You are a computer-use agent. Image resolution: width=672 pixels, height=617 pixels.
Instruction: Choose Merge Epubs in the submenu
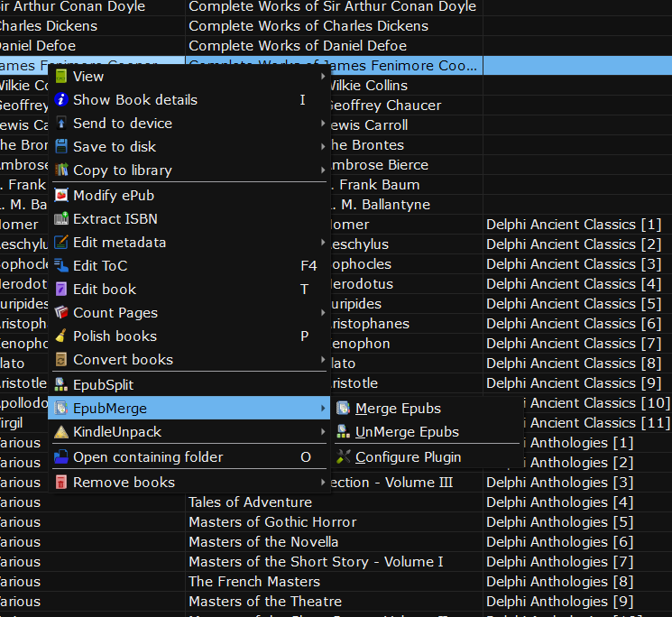click(x=428, y=409)
